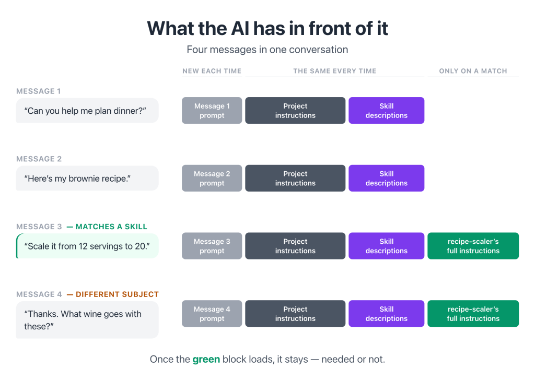Select Skill descriptions block in Message 4 row
Screen dimensions: 535x392
tap(386, 314)
